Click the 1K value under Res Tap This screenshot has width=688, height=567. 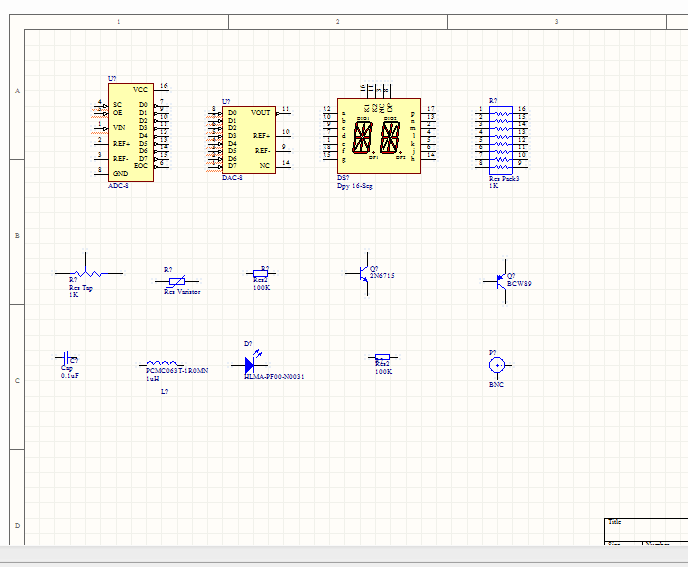coord(73,295)
